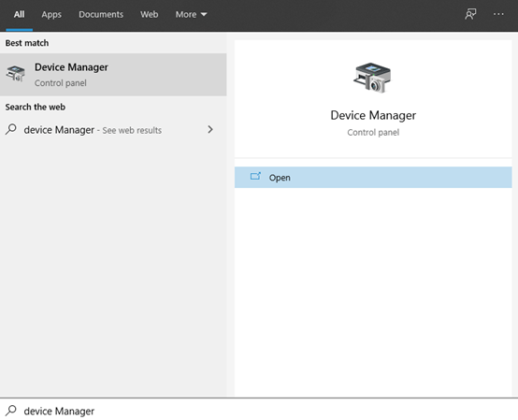This screenshot has height=420, width=518.
Task: Click the search box magnifier icon
Action: [x=11, y=410]
